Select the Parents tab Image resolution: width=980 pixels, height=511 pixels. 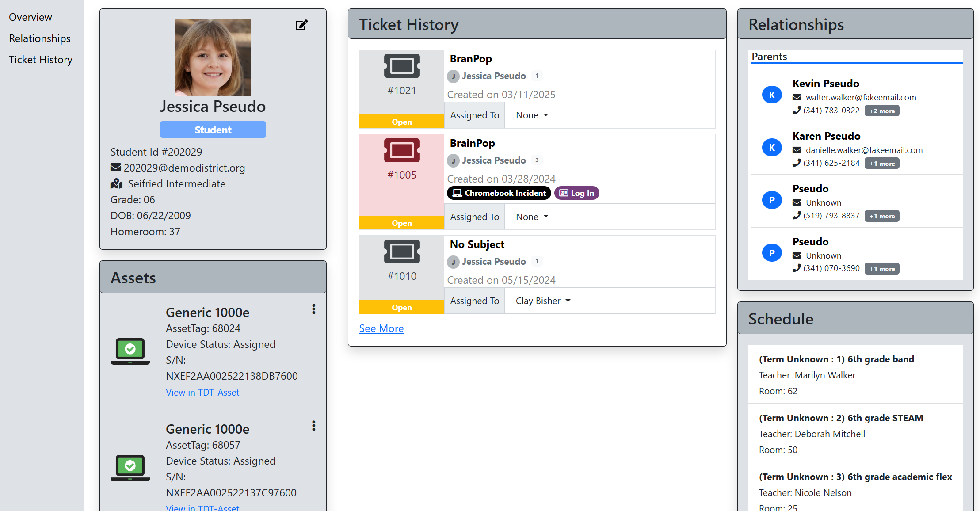(x=769, y=57)
